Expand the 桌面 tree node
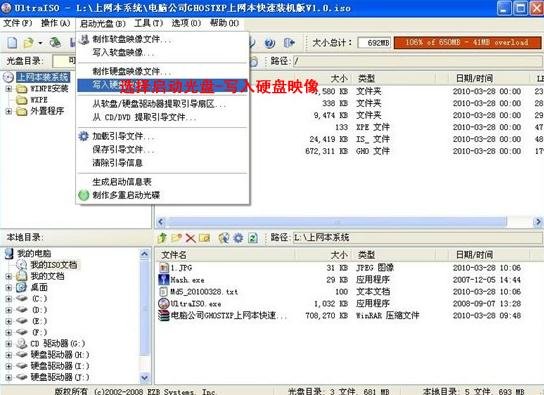 point(9,287)
